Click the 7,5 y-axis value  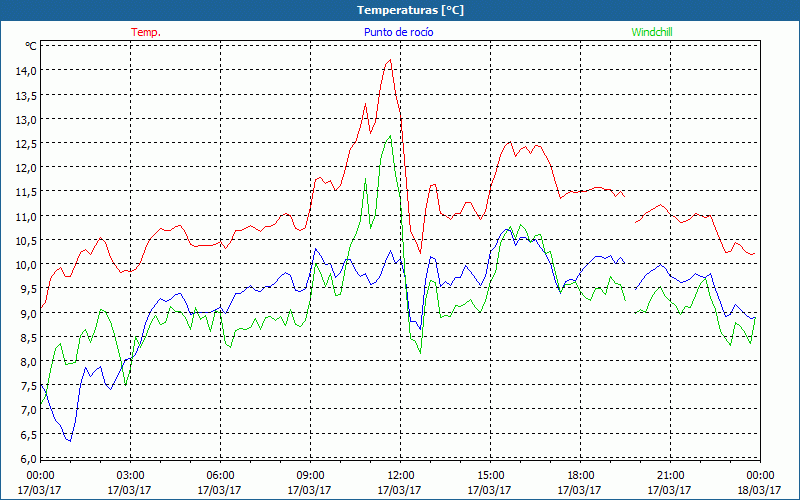[29, 386]
